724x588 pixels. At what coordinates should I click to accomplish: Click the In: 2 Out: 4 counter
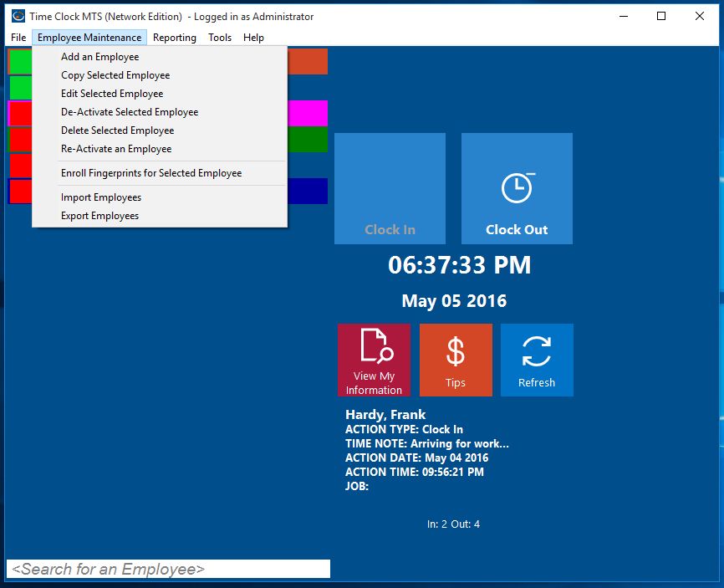(453, 524)
